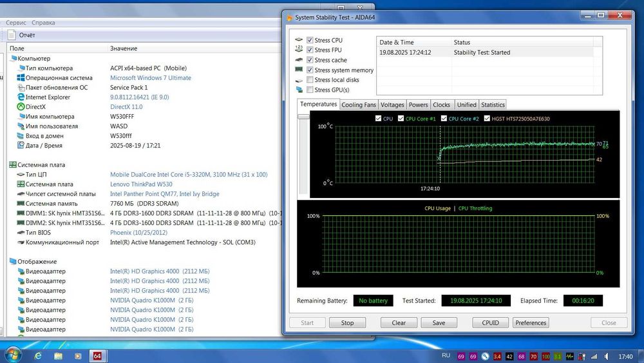Open the Clocks tab
Screen dimensions: 644x363
click(x=442, y=105)
